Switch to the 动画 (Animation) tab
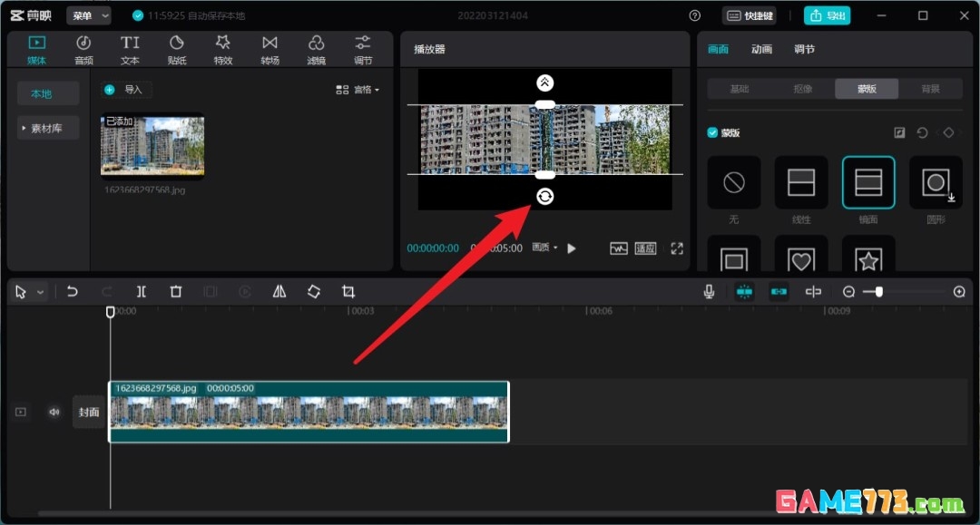 761,49
